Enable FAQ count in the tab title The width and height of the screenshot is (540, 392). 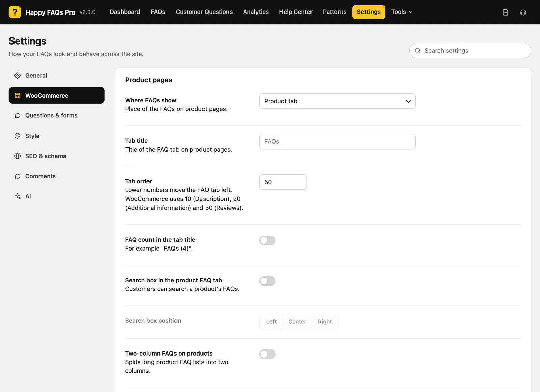tap(267, 240)
